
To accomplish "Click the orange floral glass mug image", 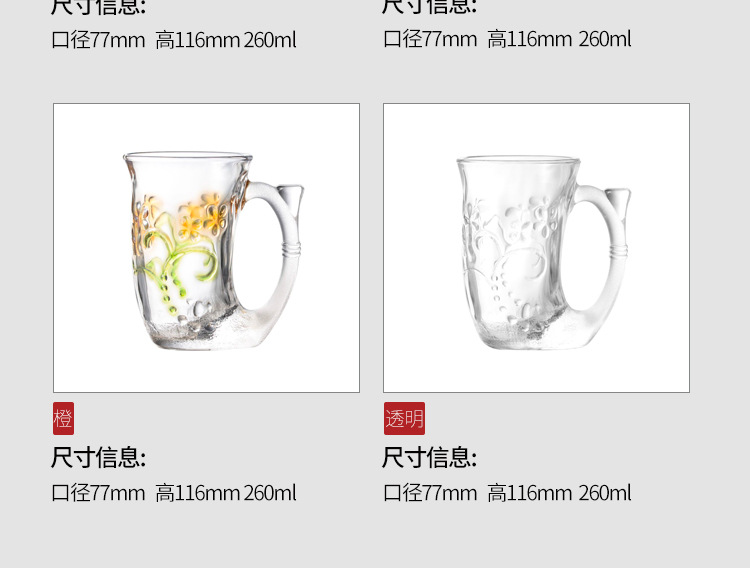I will [206, 248].
